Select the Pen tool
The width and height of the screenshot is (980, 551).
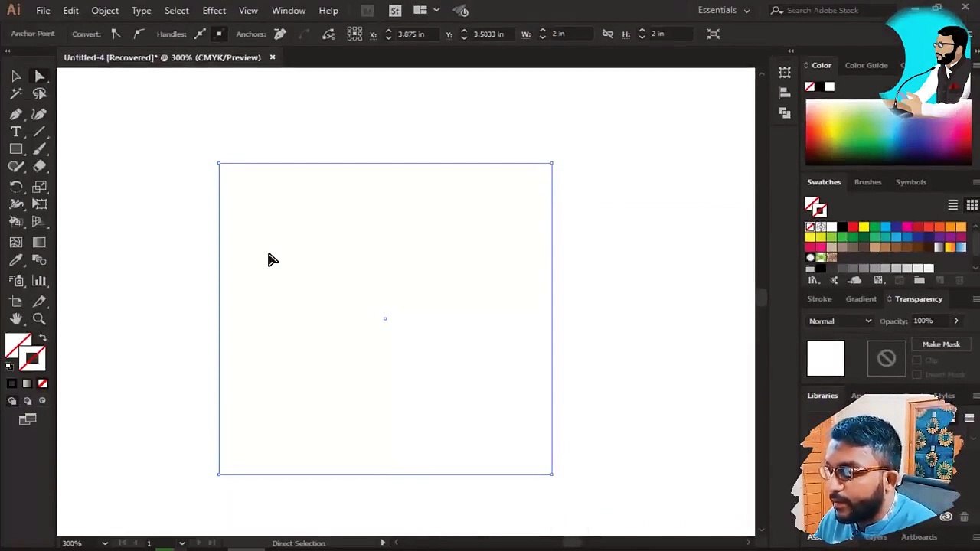click(16, 114)
